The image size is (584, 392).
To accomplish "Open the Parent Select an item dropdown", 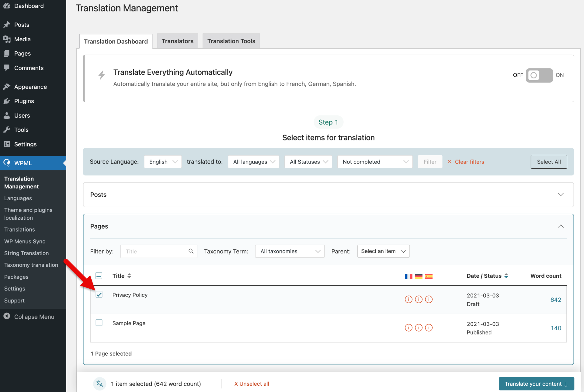I will [x=383, y=251].
